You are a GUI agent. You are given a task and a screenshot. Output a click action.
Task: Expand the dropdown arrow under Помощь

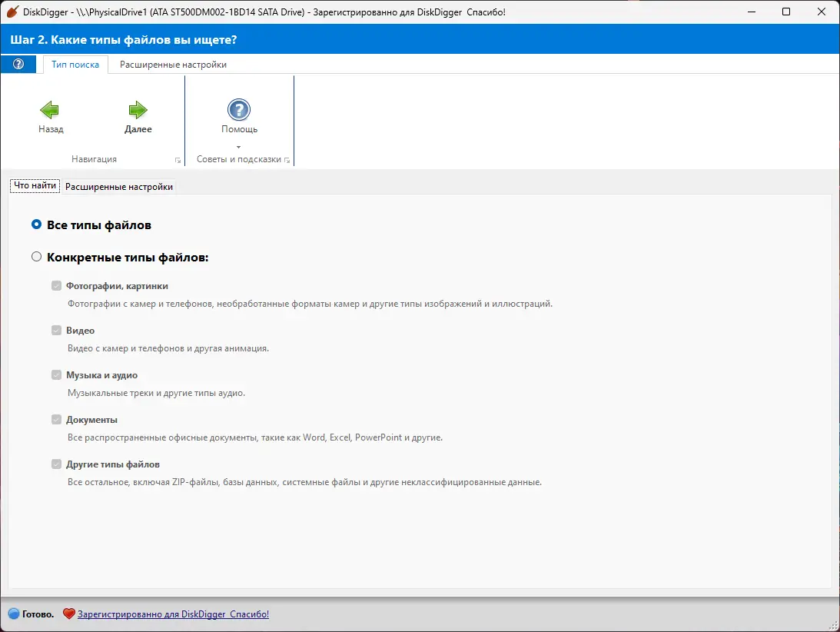coord(239,147)
